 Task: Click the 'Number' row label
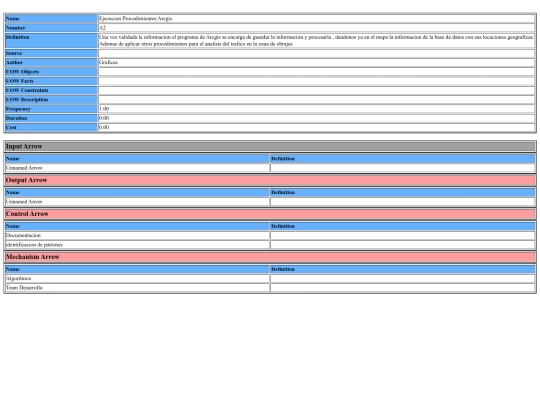pyautogui.click(x=51, y=28)
